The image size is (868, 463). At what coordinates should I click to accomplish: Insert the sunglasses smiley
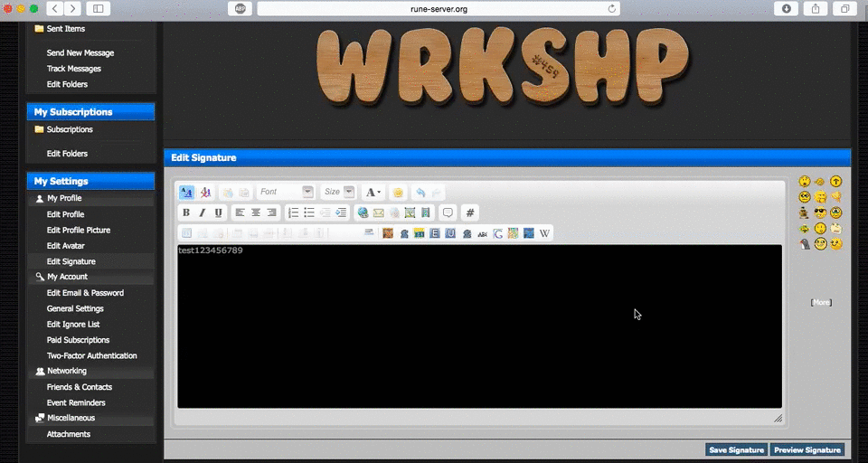pyautogui.click(x=820, y=213)
